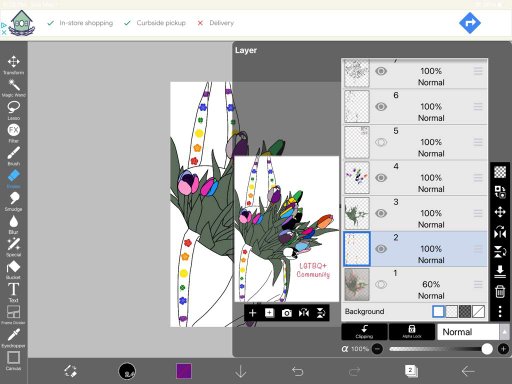Toggle the Alpha Lock button
The height and width of the screenshot is (384, 512).
(412, 332)
